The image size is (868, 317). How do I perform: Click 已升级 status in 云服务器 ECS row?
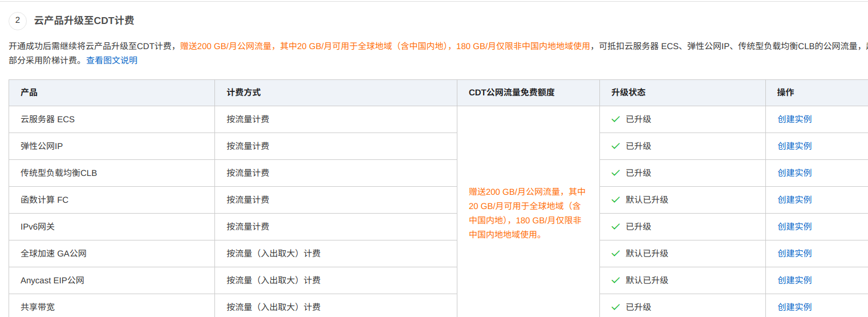[638, 119]
